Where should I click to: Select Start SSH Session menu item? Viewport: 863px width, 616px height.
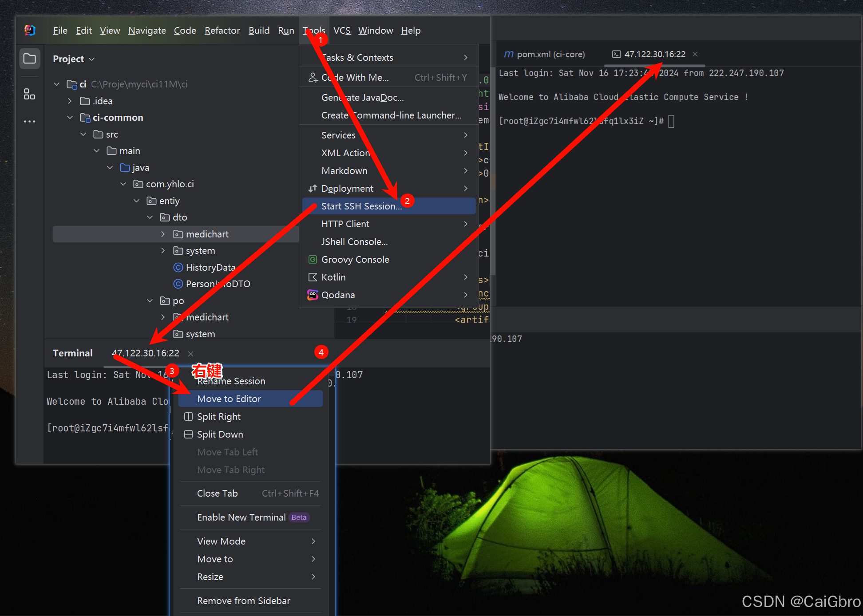[361, 206]
